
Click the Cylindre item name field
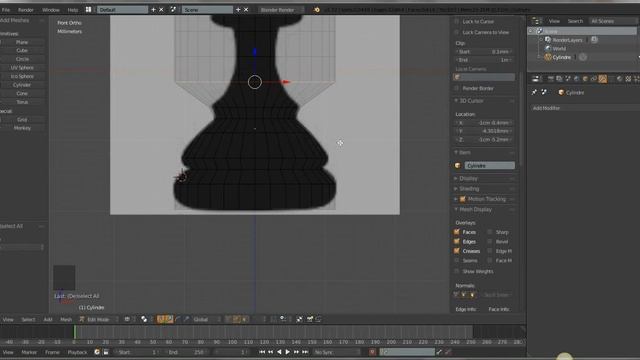(x=489, y=166)
